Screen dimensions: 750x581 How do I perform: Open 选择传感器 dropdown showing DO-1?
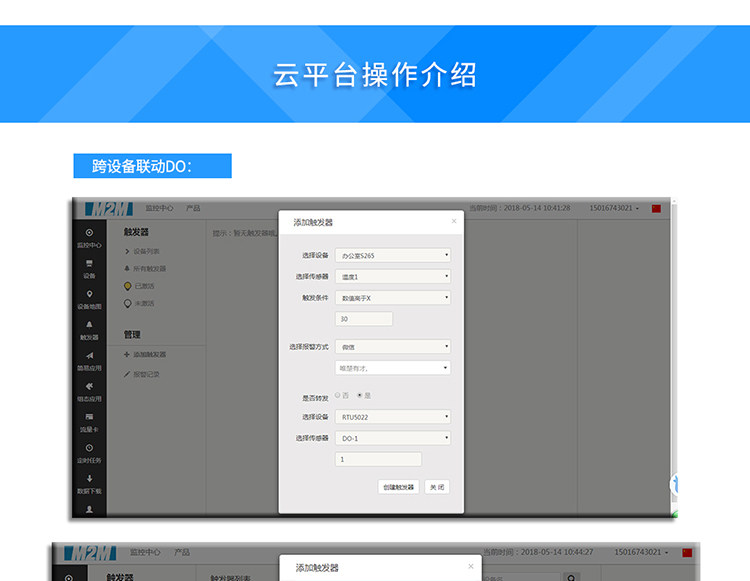coord(393,438)
